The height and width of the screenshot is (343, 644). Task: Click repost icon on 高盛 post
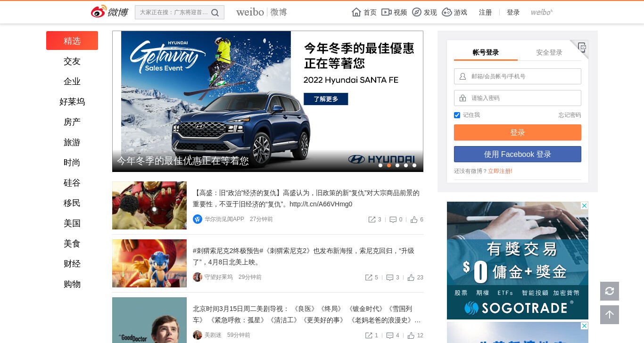point(372,220)
